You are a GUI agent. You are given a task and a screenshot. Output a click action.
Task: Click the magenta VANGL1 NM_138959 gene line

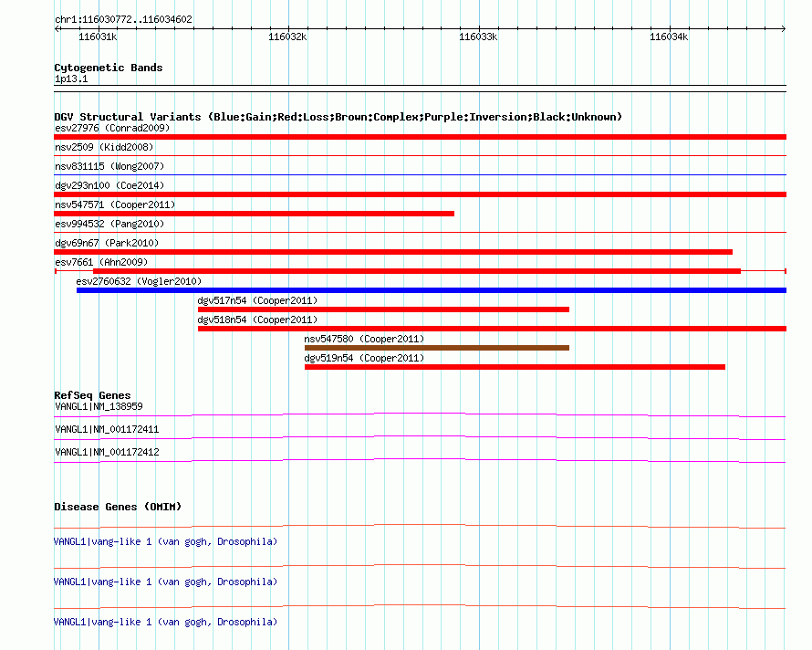(420, 414)
